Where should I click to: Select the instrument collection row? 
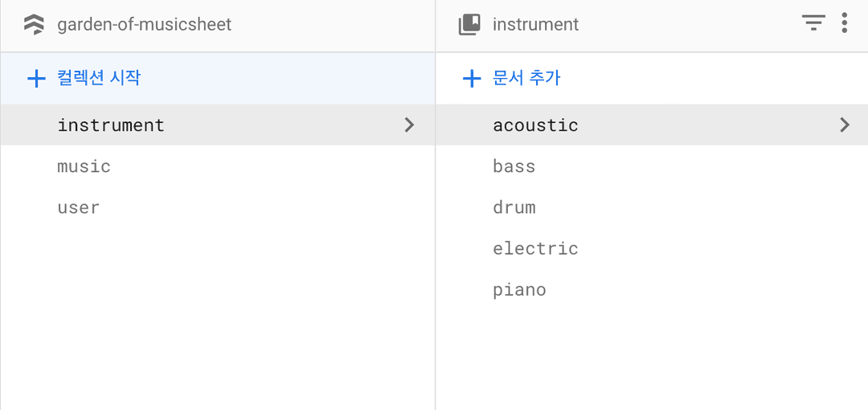pos(218,125)
